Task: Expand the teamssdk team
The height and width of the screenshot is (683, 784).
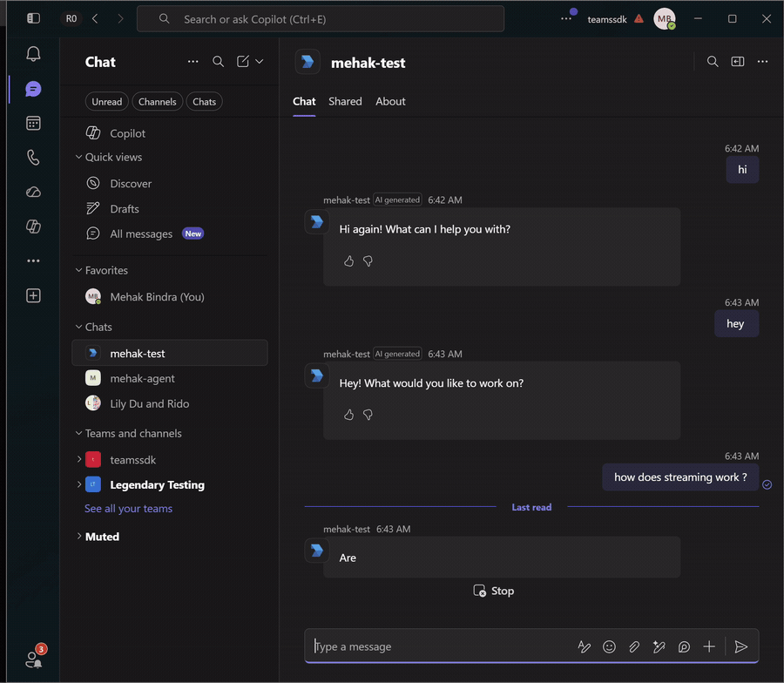Action: pos(79,459)
